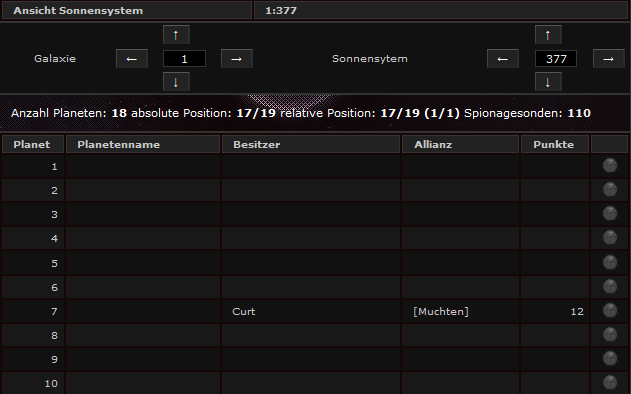Click the Sonnensystem up arrow button
The height and width of the screenshot is (394, 631).
tap(548, 35)
